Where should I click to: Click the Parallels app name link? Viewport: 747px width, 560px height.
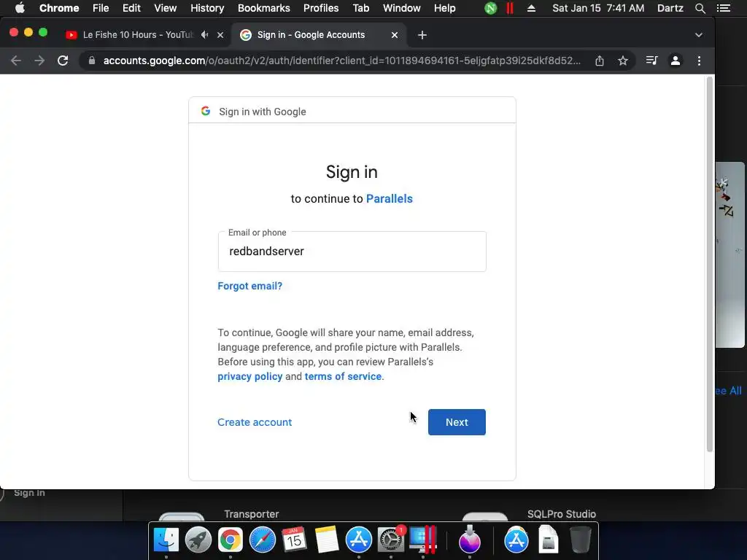(390, 198)
